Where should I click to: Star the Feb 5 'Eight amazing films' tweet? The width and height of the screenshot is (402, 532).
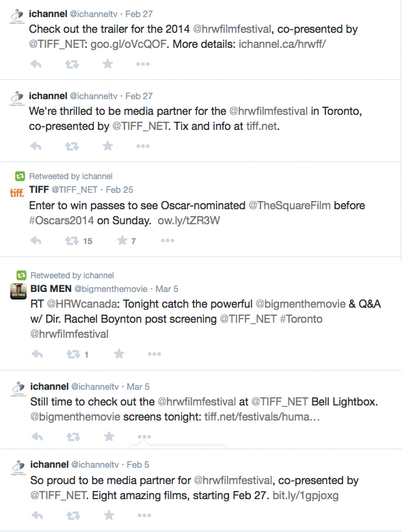click(109, 515)
